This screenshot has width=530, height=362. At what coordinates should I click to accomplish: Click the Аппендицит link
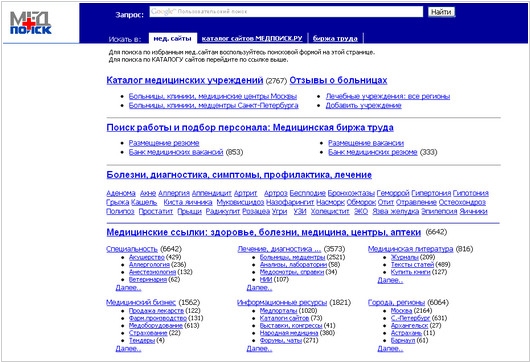[212, 193]
